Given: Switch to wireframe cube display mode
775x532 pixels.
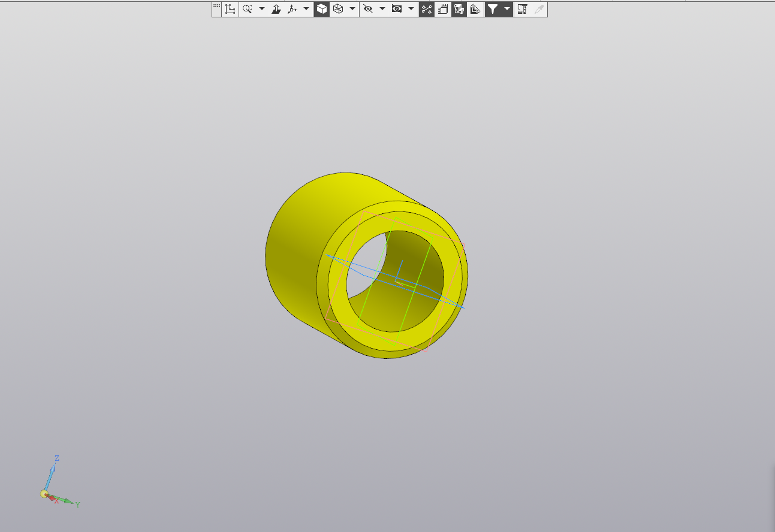Looking at the screenshot, I should [338, 9].
